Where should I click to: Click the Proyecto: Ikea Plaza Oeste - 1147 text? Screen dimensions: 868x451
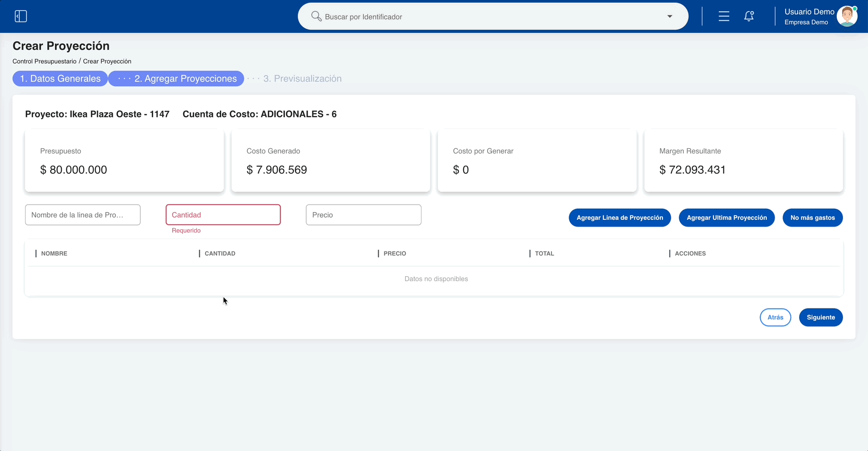click(98, 114)
